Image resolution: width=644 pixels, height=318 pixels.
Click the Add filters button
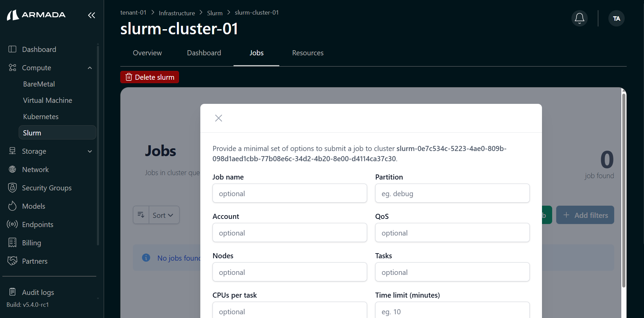pos(585,215)
